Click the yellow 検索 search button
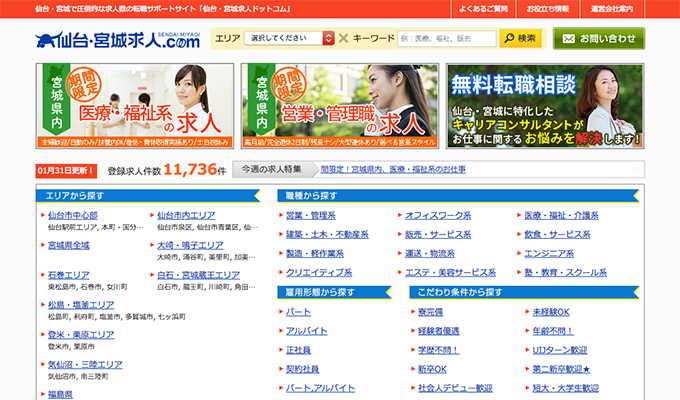Screen dimensions: 680x400 [520, 38]
